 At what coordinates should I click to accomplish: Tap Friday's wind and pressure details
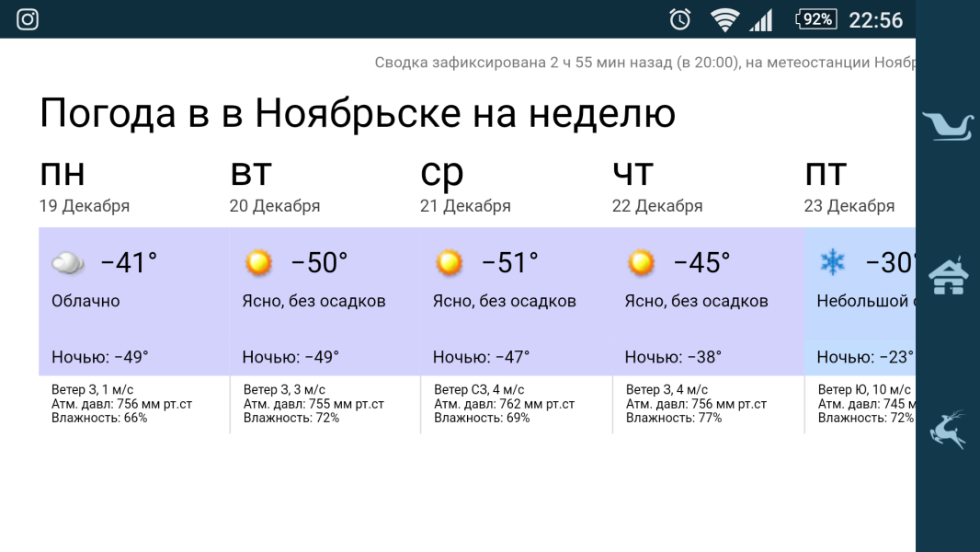864,404
